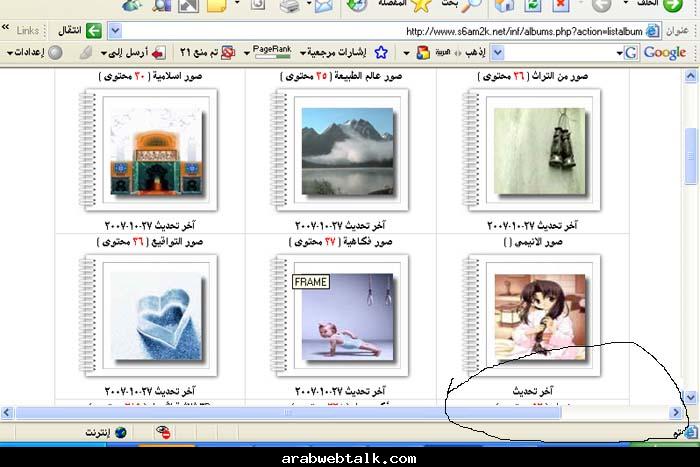Click update date under Islamic album
Viewport: 700px width, 467px height.
149,225
